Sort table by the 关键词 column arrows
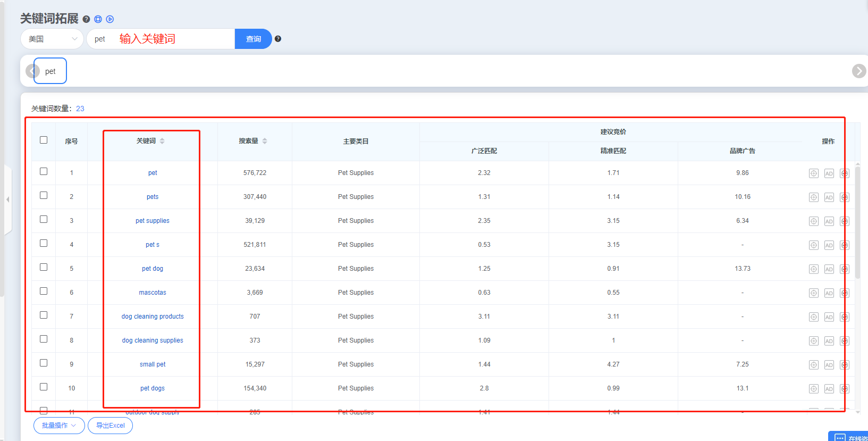Viewport: 868px width, 441px height. (162, 141)
